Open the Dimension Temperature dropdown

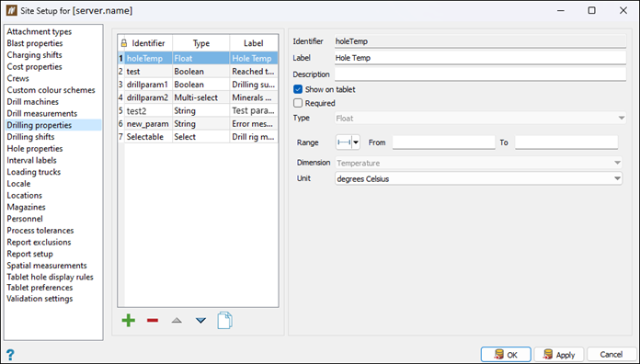pyautogui.click(x=479, y=163)
